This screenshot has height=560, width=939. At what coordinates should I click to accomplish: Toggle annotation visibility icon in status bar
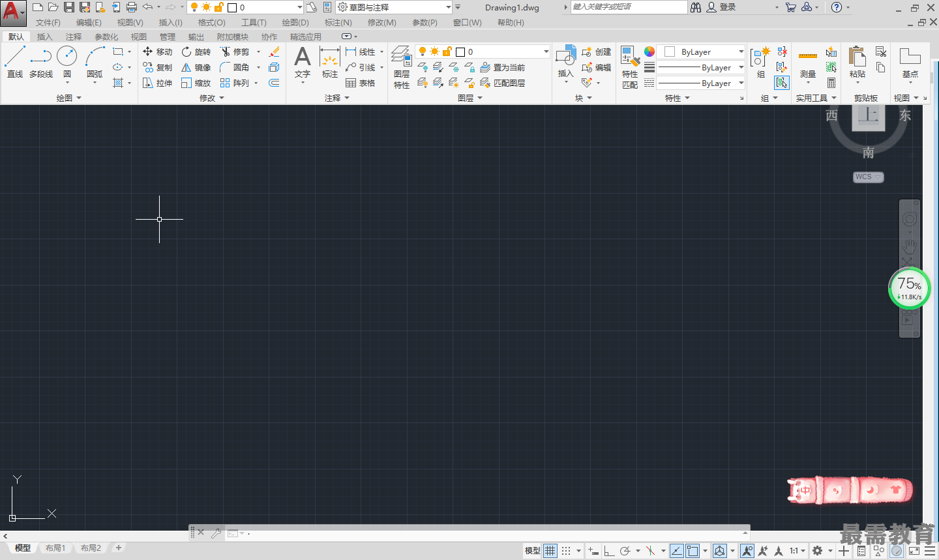click(747, 551)
